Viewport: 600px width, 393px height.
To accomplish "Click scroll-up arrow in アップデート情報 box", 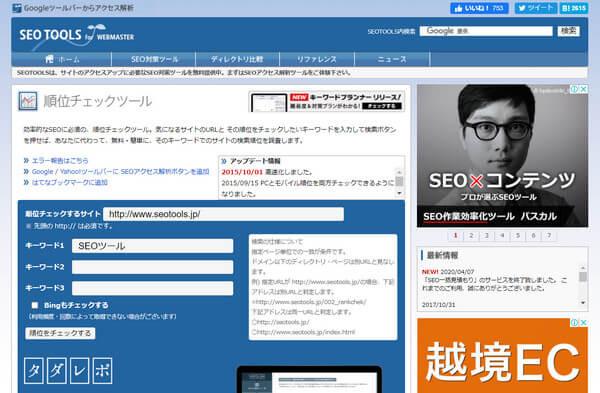I will (399, 172).
